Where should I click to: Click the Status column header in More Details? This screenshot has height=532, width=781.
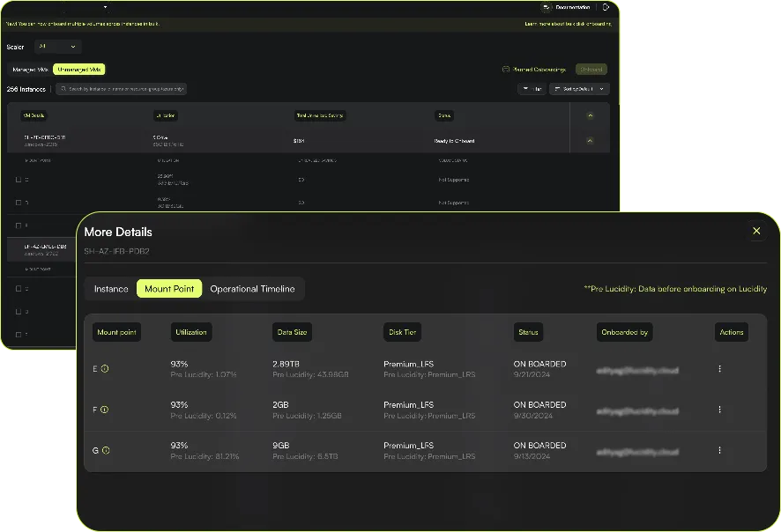pos(528,332)
